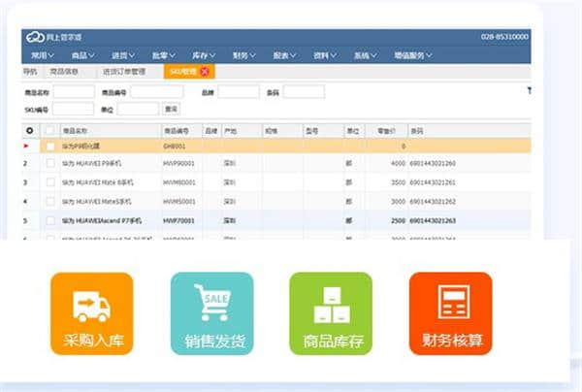Click the gear icon in table header

[x=29, y=129]
